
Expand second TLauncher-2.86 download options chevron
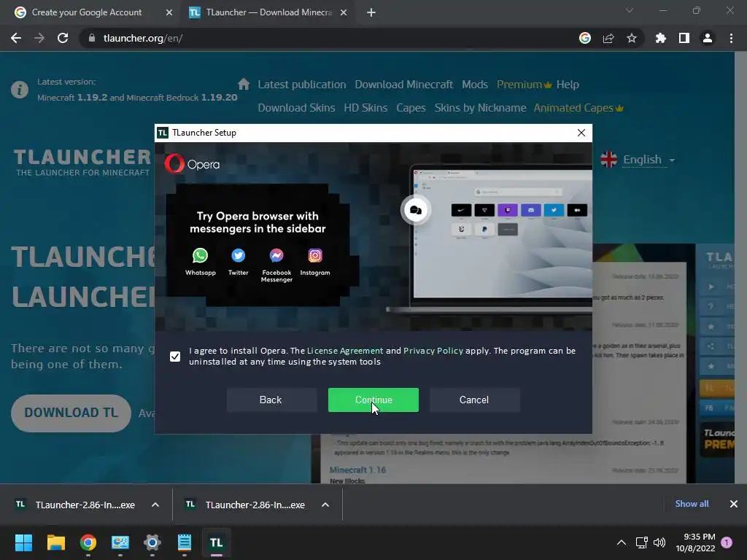point(325,505)
